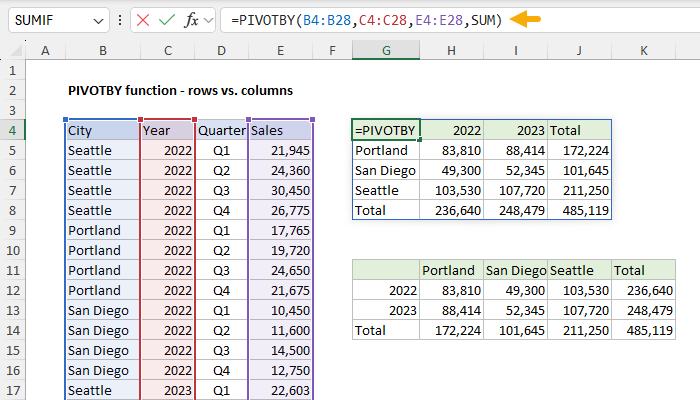
Task: Click the 'Quarter' header cell
Action: coord(221,130)
